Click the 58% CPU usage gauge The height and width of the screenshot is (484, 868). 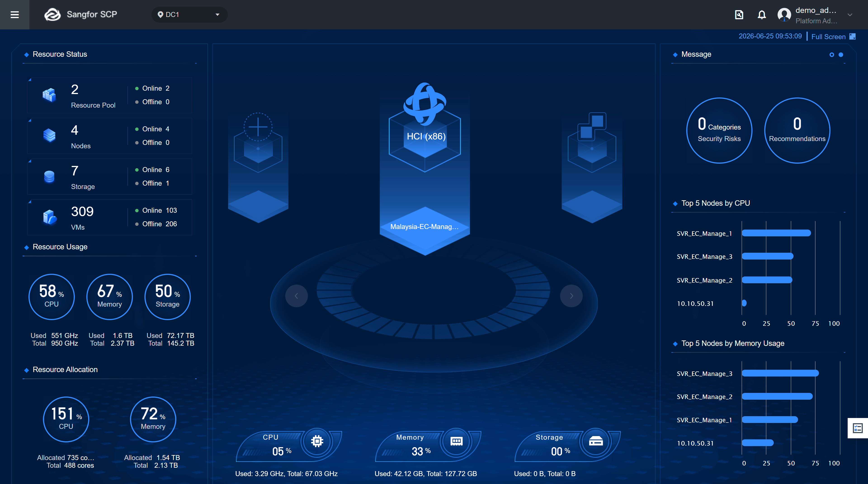click(52, 297)
